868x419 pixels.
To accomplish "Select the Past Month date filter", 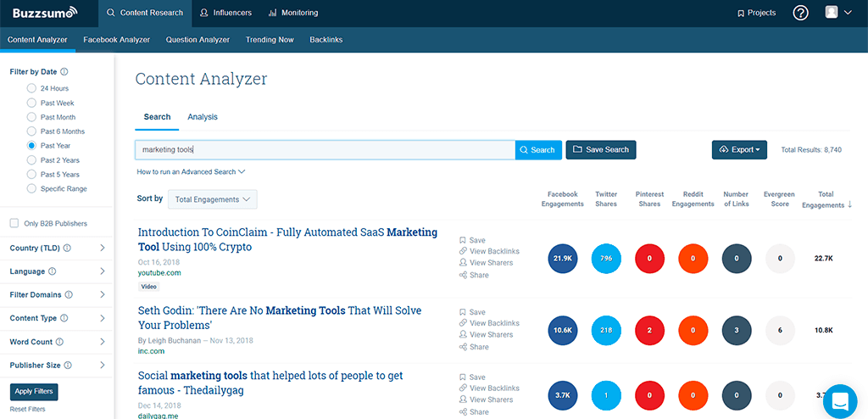I will (x=31, y=117).
